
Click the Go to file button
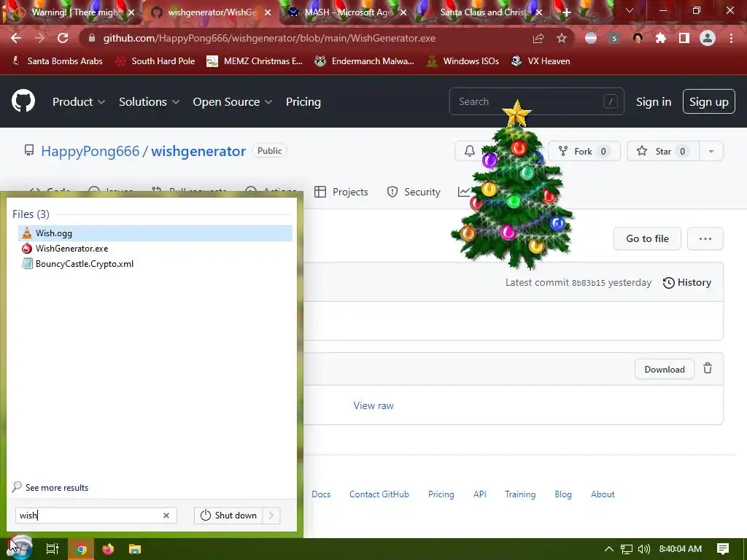click(x=647, y=238)
